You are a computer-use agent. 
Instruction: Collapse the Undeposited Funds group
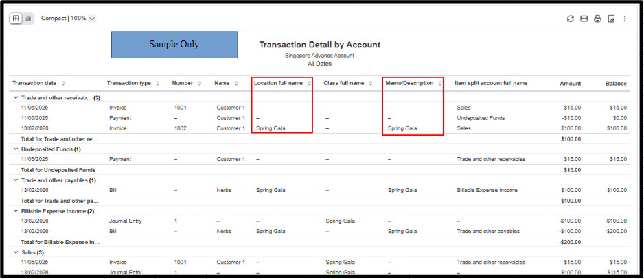16,149
